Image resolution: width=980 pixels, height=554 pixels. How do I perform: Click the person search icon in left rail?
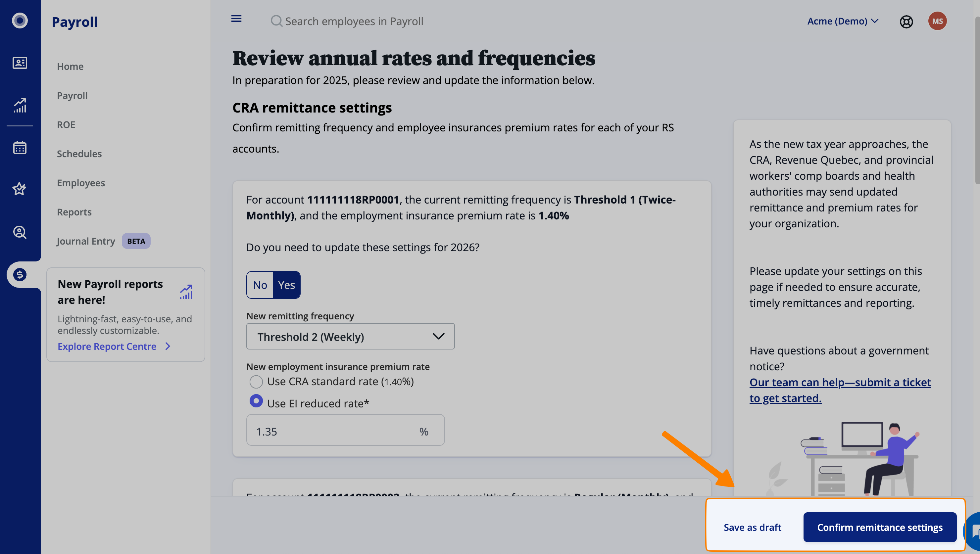point(20,232)
